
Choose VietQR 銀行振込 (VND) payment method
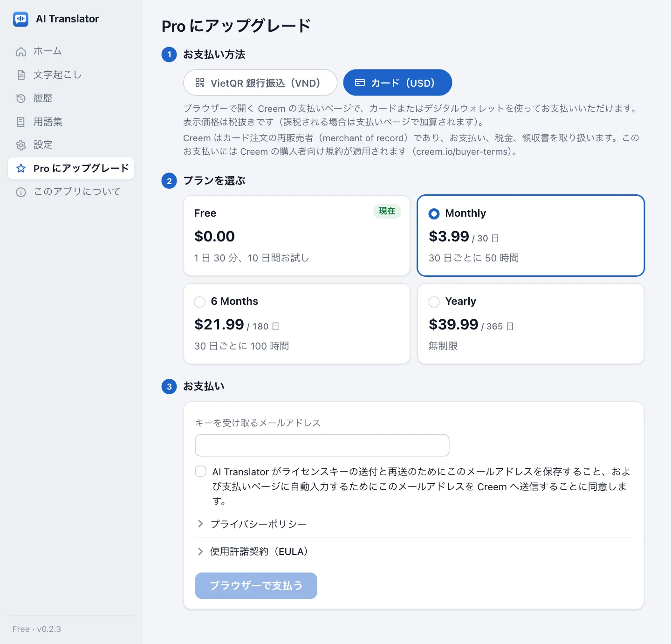pos(260,82)
